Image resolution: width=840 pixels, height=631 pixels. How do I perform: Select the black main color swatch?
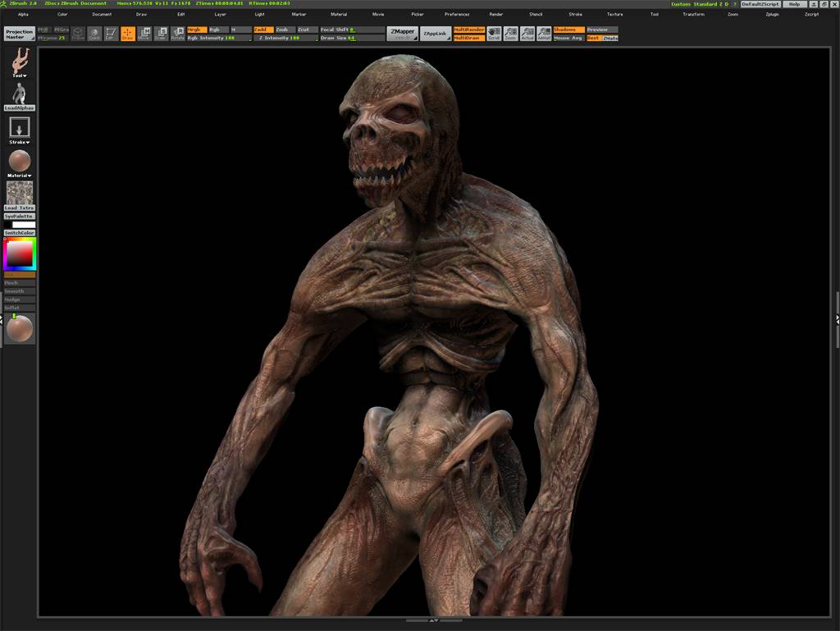point(7,225)
